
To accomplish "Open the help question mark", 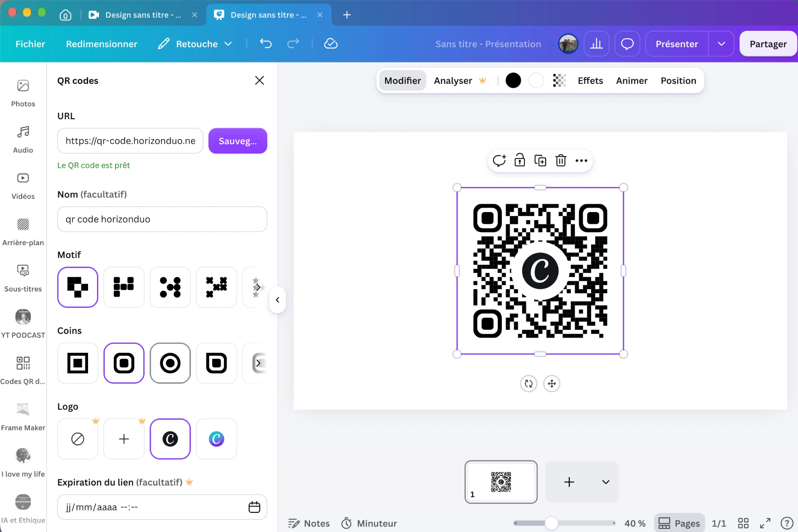I will tap(787, 523).
